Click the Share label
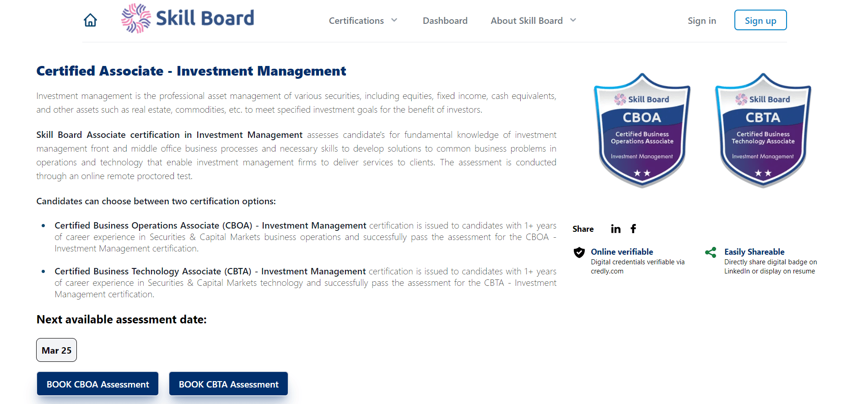 pyautogui.click(x=583, y=229)
